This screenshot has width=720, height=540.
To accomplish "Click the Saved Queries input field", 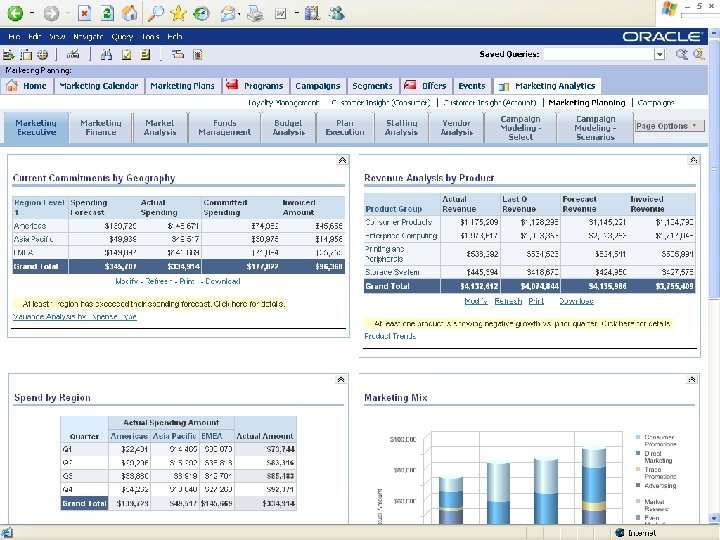I will (x=597, y=54).
